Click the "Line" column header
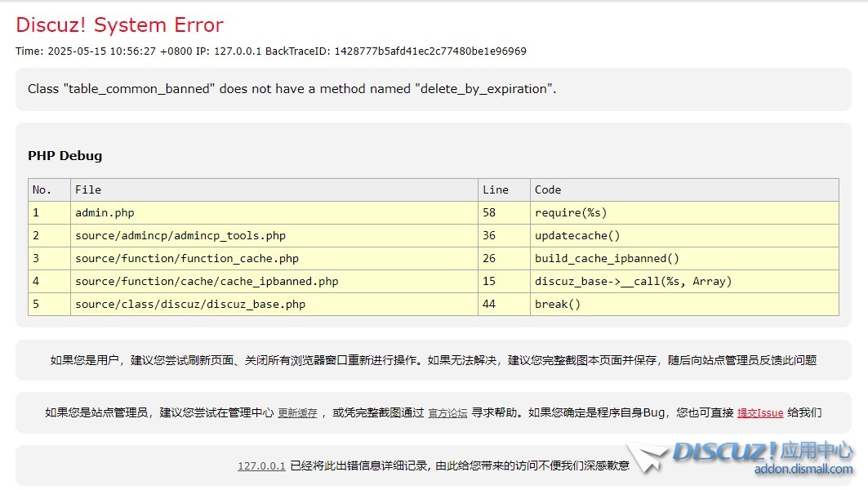The width and height of the screenshot is (868, 490). click(496, 189)
